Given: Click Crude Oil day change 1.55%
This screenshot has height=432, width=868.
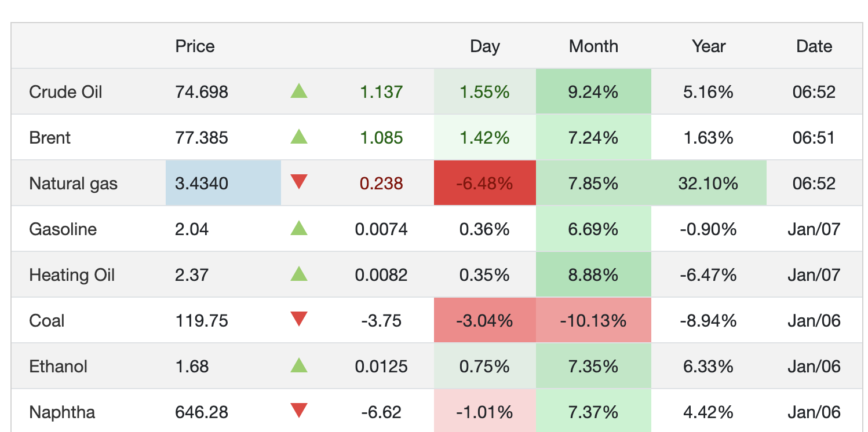Looking at the screenshot, I should pos(484,92).
